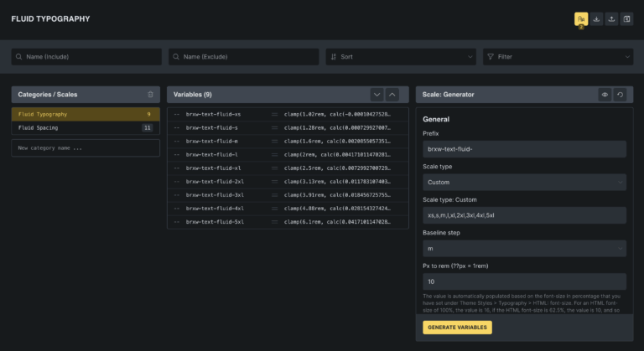
Task: Focus the Name (Include) search field
Action: pyautogui.click(x=86, y=56)
